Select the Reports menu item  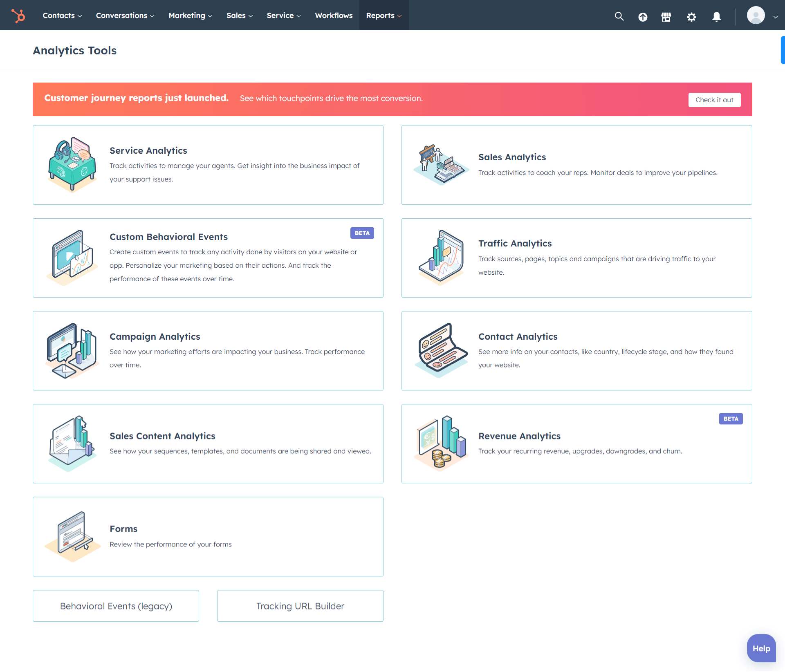(383, 15)
